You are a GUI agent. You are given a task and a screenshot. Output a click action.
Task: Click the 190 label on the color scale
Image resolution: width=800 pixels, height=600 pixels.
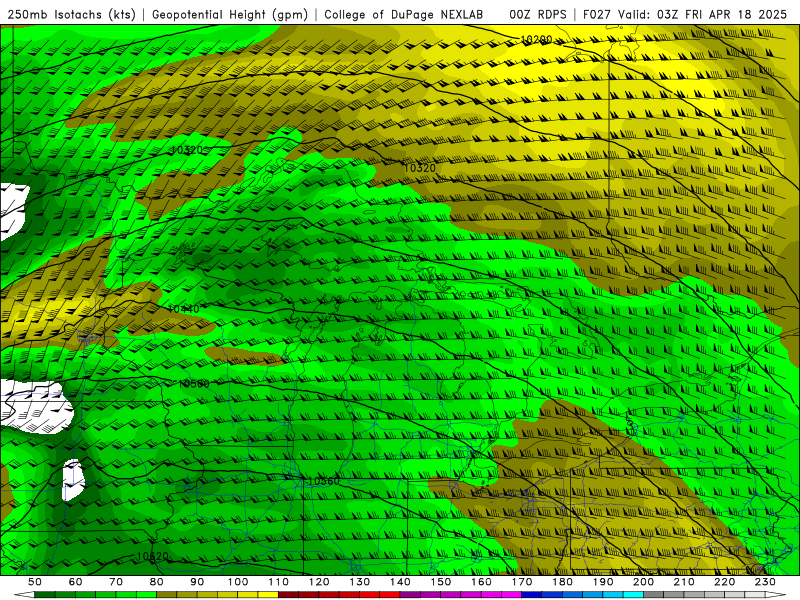point(603,582)
